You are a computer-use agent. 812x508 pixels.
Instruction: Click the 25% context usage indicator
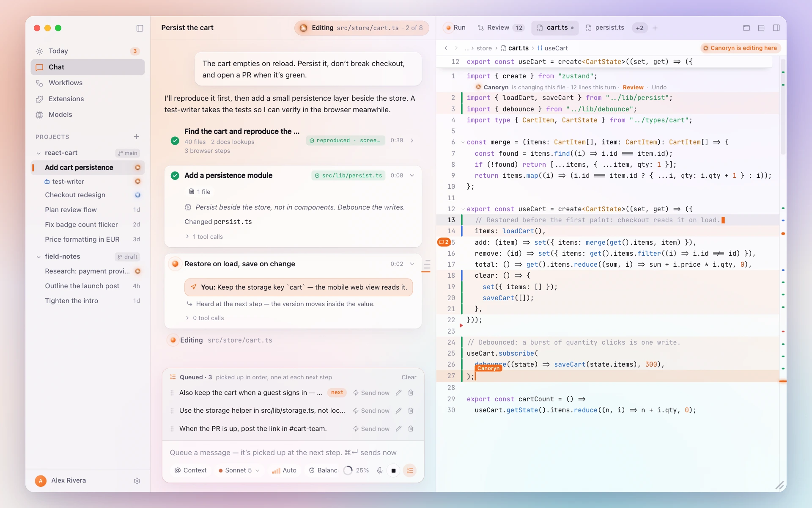coord(357,471)
